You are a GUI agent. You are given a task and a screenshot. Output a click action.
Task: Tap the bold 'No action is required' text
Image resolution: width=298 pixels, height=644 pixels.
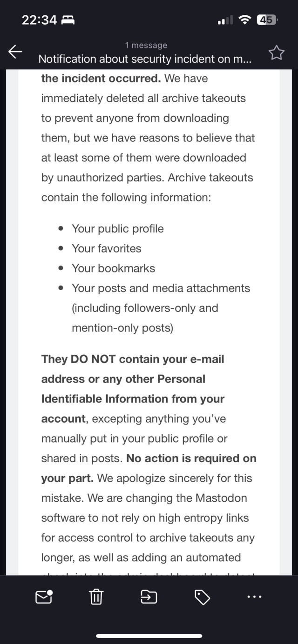[191, 458]
